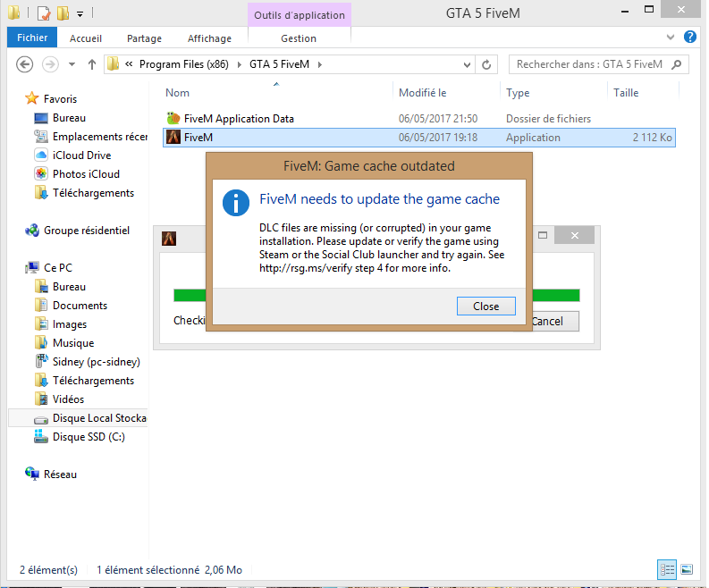709x588 pixels.
Task: Switch to the Accueil ribbon tab
Action: [x=86, y=38]
